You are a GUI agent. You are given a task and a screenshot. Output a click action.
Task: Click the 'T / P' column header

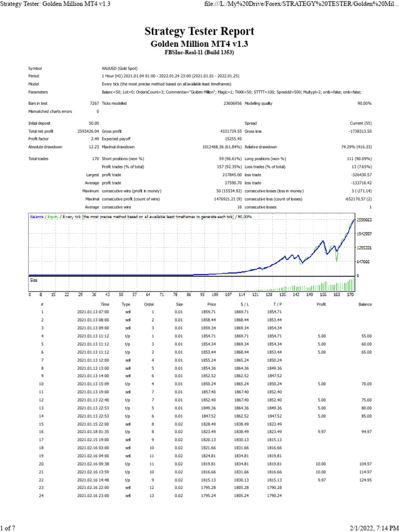pos(277,304)
